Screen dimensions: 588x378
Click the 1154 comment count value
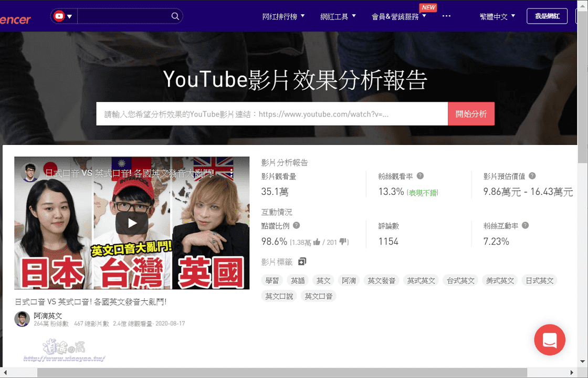(388, 241)
